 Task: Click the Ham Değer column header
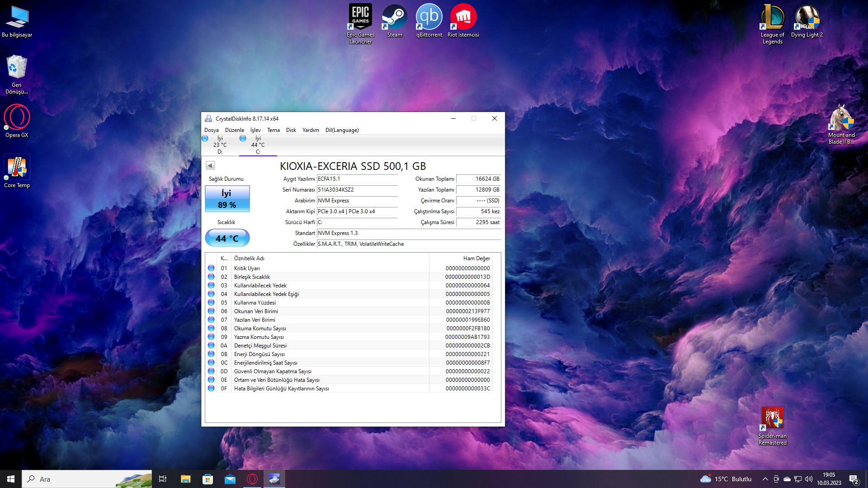[x=460, y=258]
